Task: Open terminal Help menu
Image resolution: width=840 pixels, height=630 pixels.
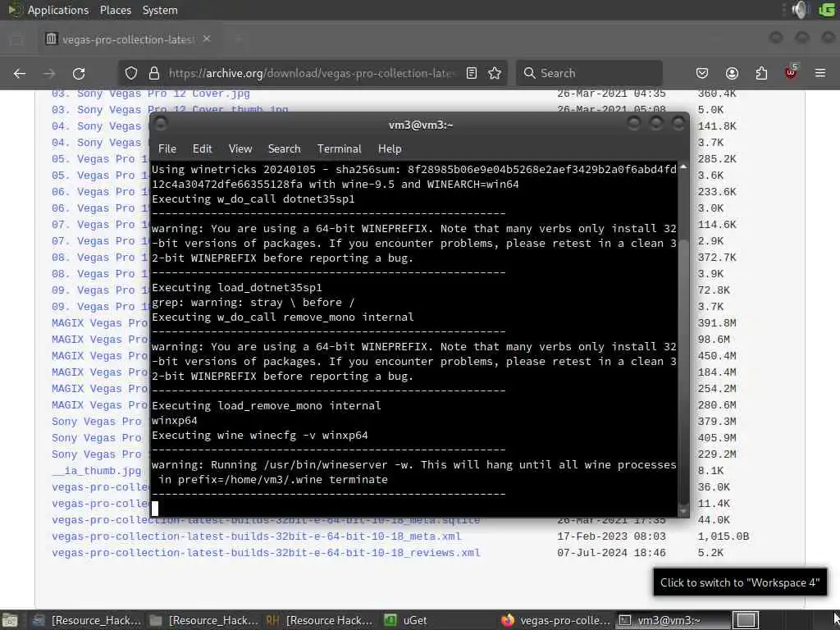Action: click(x=390, y=149)
